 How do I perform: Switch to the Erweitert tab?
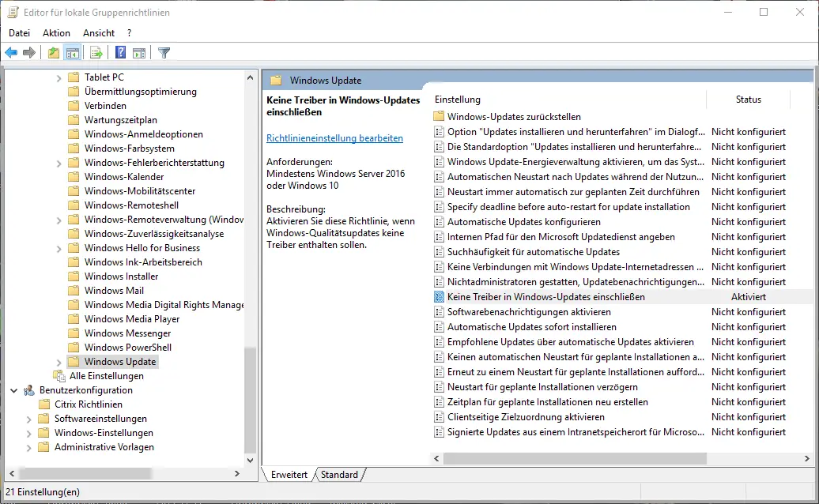[289, 474]
